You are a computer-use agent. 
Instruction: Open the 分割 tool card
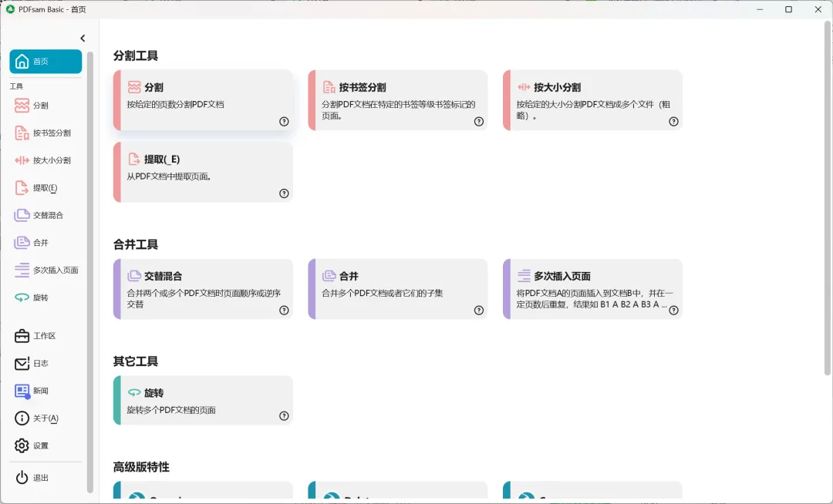[x=203, y=100]
